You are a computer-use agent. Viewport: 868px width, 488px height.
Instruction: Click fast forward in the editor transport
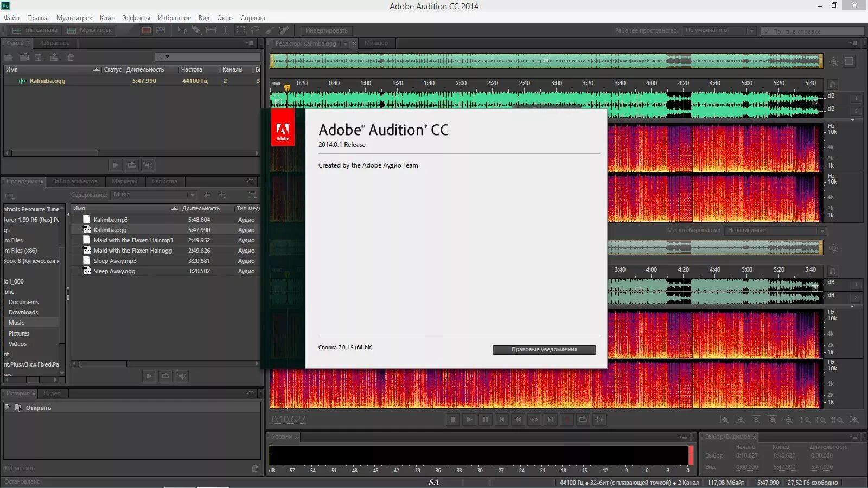(534, 419)
